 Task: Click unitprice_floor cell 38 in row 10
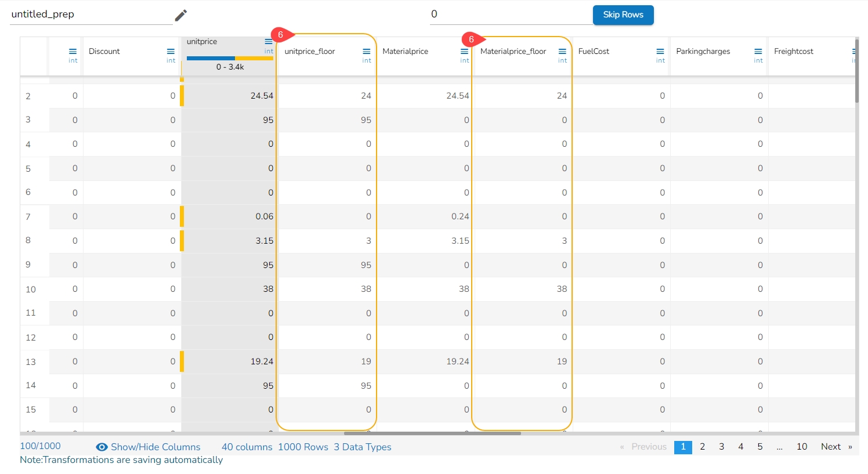[x=327, y=289]
